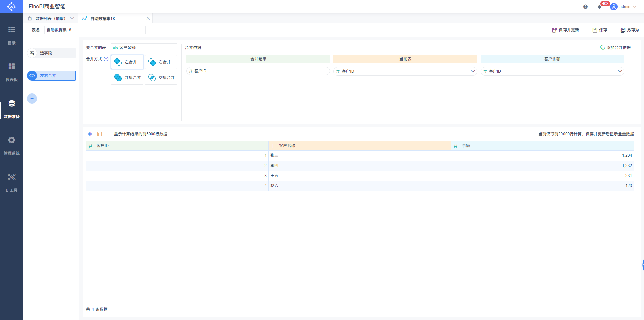The width and height of the screenshot is (644, 320).
Task: Open the admin account dropdown arrow
Action: (x=635, y=7)
